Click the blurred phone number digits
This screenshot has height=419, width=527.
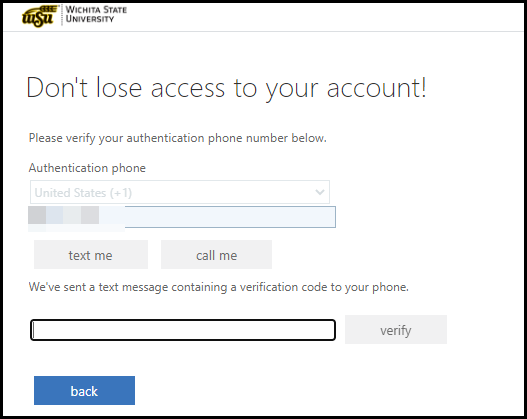point(77,217)
